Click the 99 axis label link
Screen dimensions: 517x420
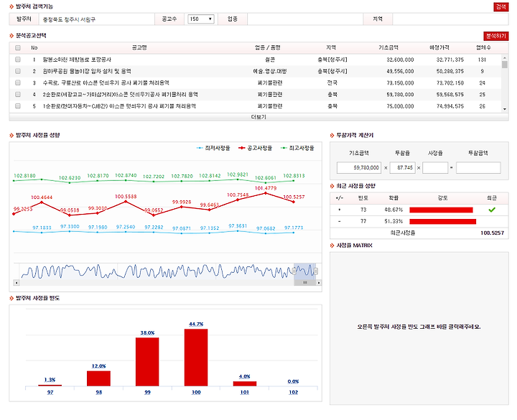tap(147, 392)
